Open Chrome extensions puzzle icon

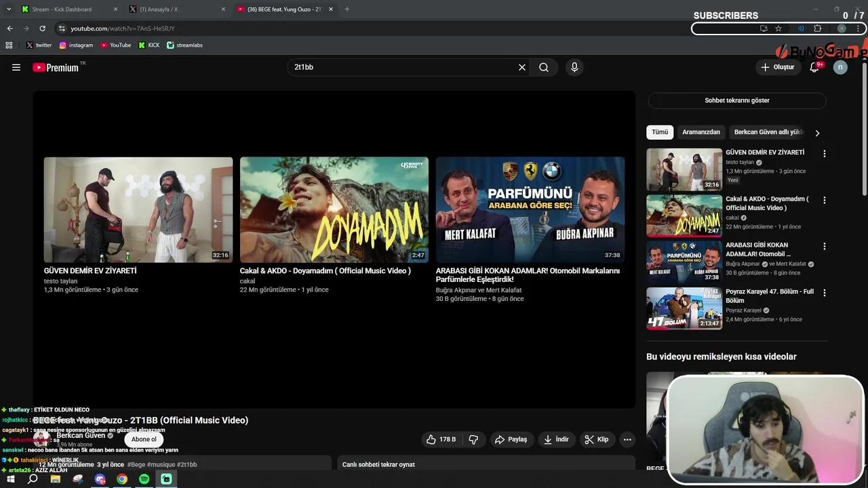click(817, 28)
